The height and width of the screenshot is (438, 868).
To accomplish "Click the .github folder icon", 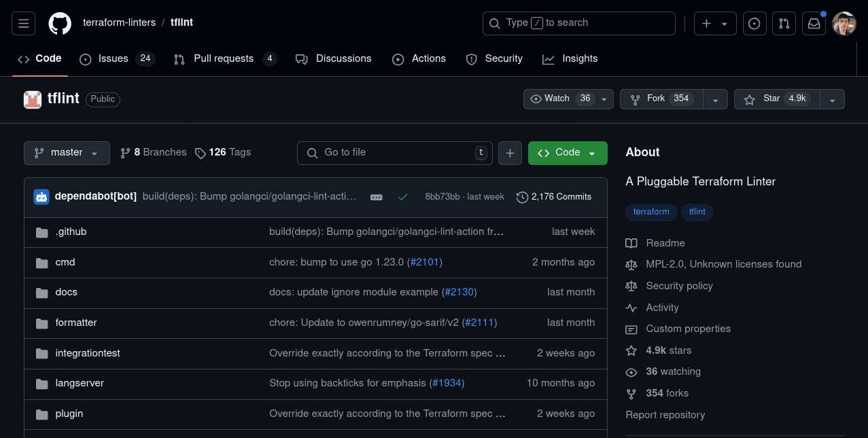I will (42, 232).
